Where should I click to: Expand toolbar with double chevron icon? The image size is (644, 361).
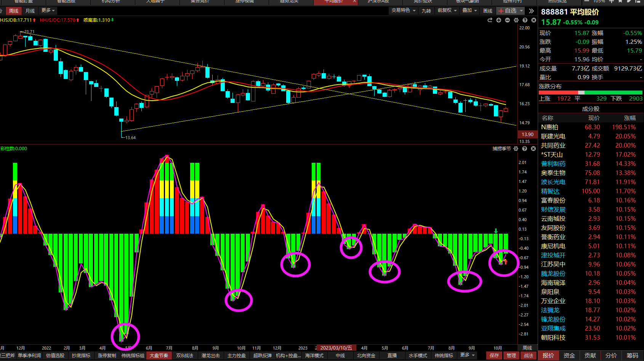pyautogui.click(x=531, y=11)
